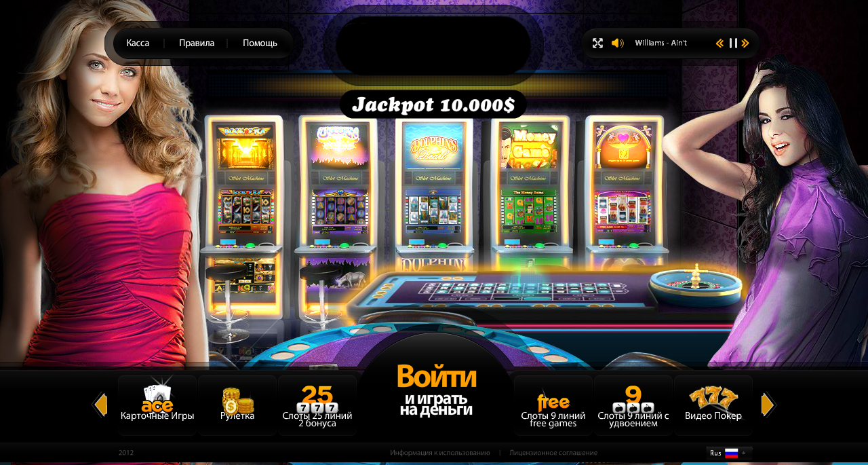Click Войти и играть на деньги
868x465 pixels.
(x=436, y=390)
